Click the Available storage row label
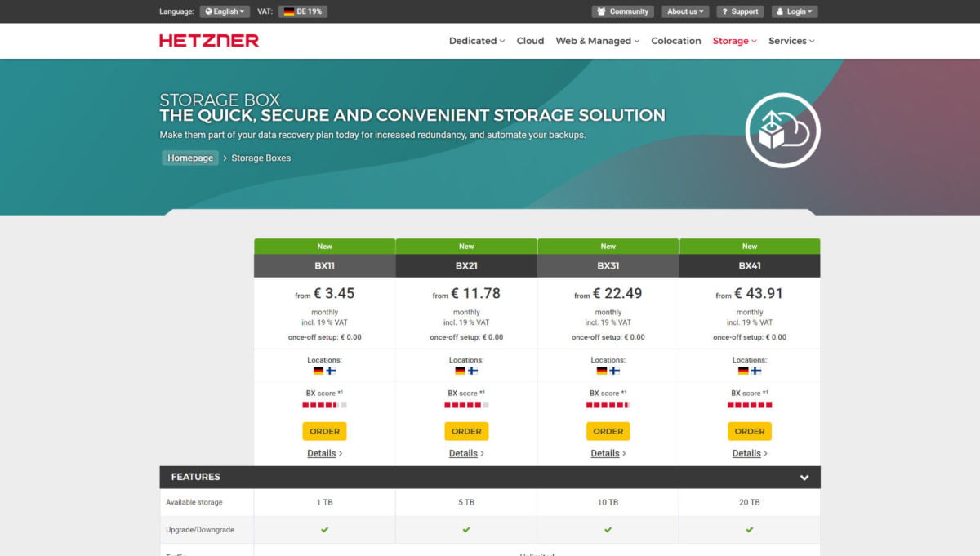The width and height of the screenshot is (980, 556). click(x=194, y=503)
